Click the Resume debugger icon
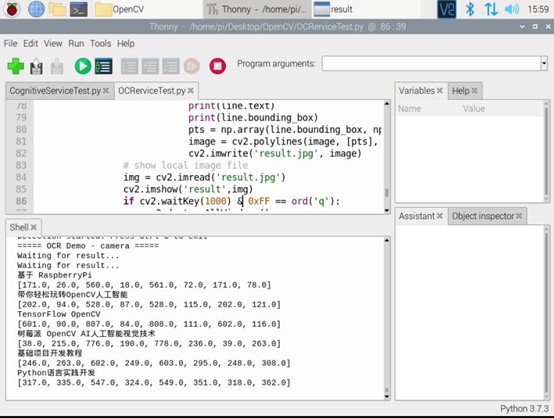 coord(191,66)
